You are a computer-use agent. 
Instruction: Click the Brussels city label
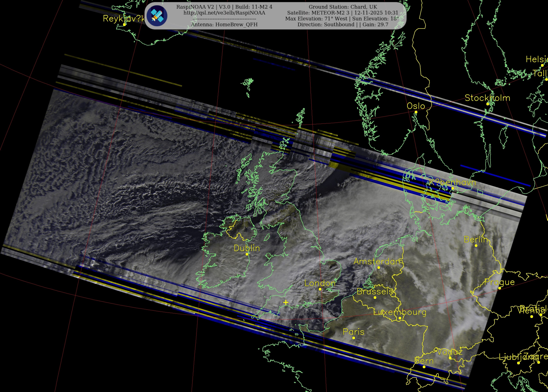coord(375,292)
